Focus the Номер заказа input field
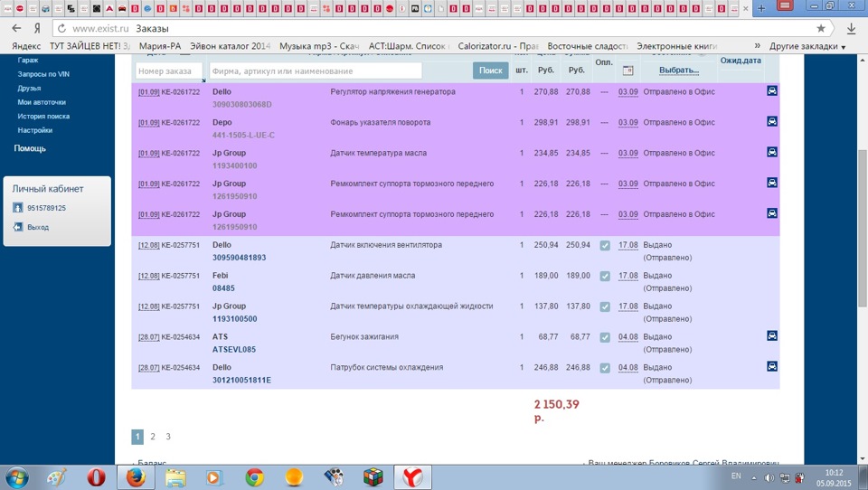Screen dimensions: 868x490 click(x=169, y=71)
